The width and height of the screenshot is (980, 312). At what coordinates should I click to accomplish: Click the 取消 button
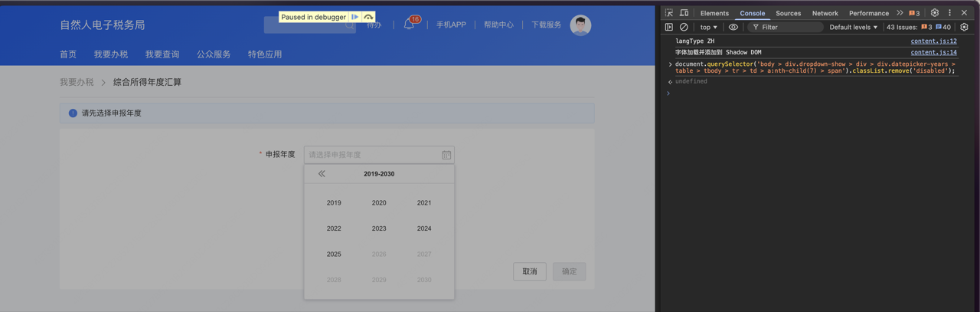[x=530, y=271]
